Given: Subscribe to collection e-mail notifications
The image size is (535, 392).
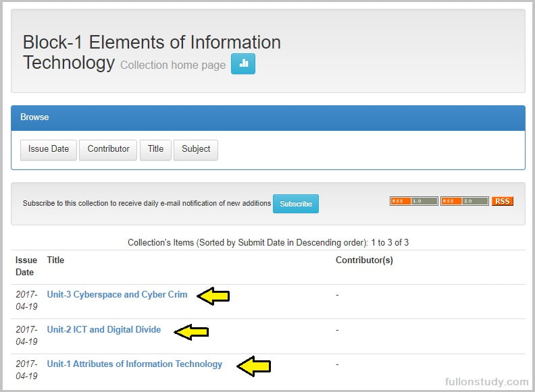Looking at the screenshot, I should pos(296,204).
